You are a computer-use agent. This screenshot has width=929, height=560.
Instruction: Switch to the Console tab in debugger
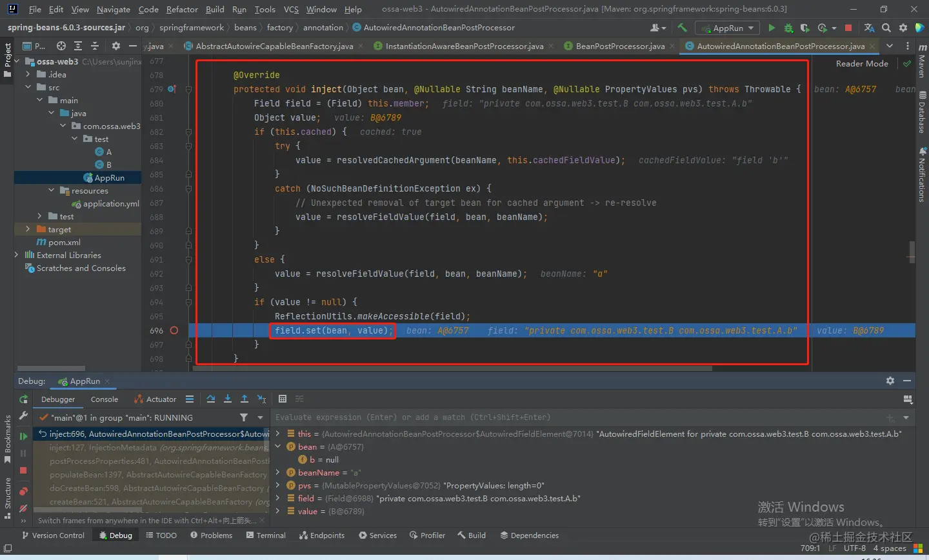point(105,399)
